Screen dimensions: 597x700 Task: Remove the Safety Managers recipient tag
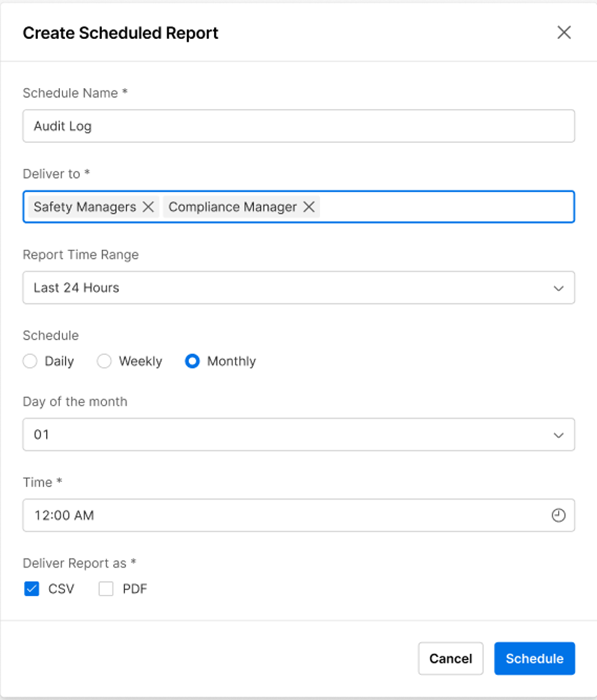pyautogui.click(x=148, y=207)
